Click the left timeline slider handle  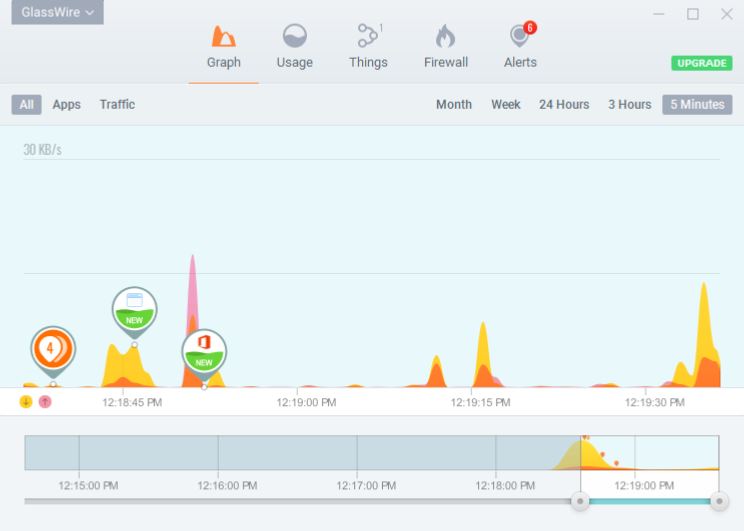point(580,501)
